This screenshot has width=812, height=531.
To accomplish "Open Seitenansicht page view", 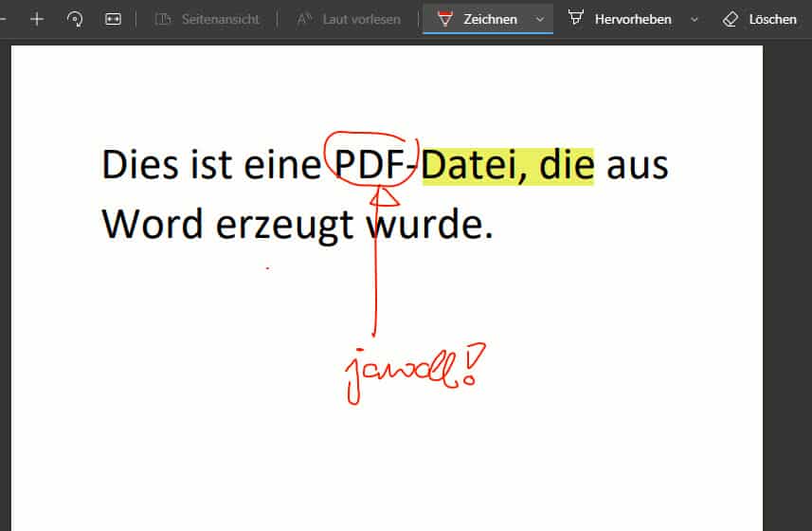I will pos(207,19).
